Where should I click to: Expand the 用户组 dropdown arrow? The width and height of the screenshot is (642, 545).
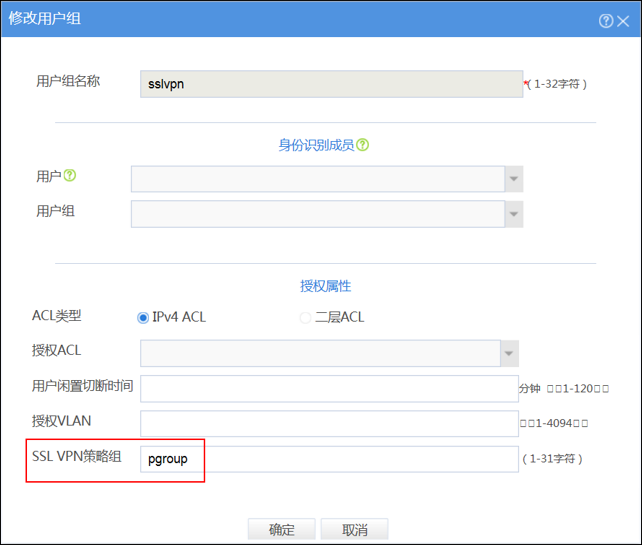(514, 214)
